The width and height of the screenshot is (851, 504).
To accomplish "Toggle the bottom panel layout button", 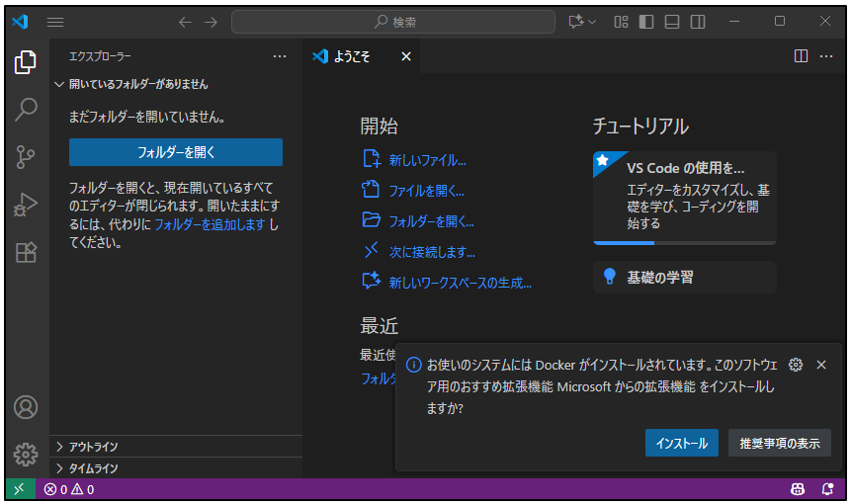I will pyautogui.click(x=672, y=22).
